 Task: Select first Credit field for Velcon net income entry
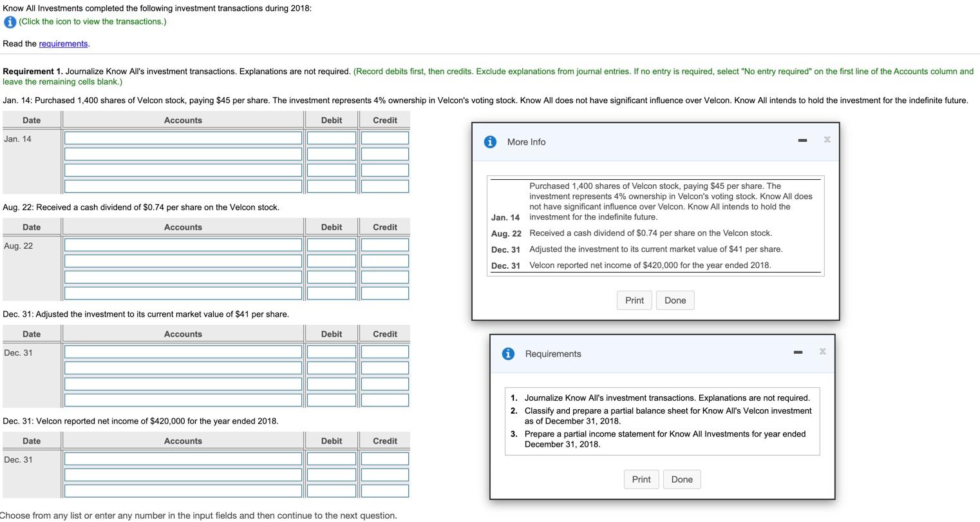coord(385,459)
